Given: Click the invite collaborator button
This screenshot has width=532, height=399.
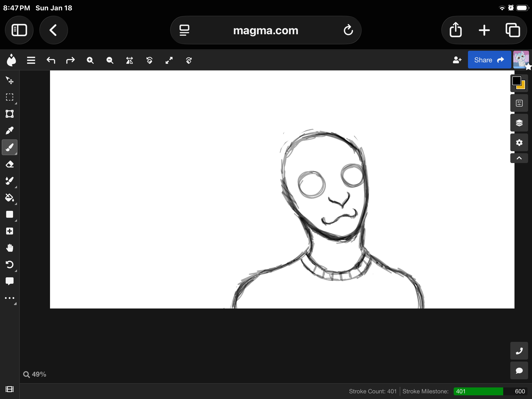Looking at the screenshot, I should click(457, 60).
